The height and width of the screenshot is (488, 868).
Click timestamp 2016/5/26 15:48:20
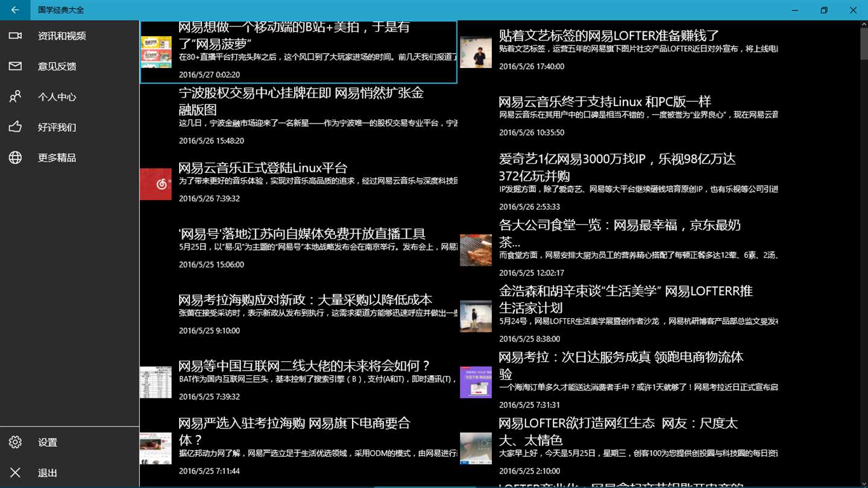click(x=212, y=141)
